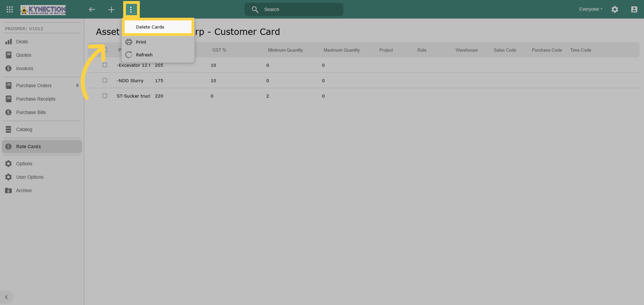Screen dimensions: 644x305
Task: Click the printer icon in the menu
Action: [129, 42]
